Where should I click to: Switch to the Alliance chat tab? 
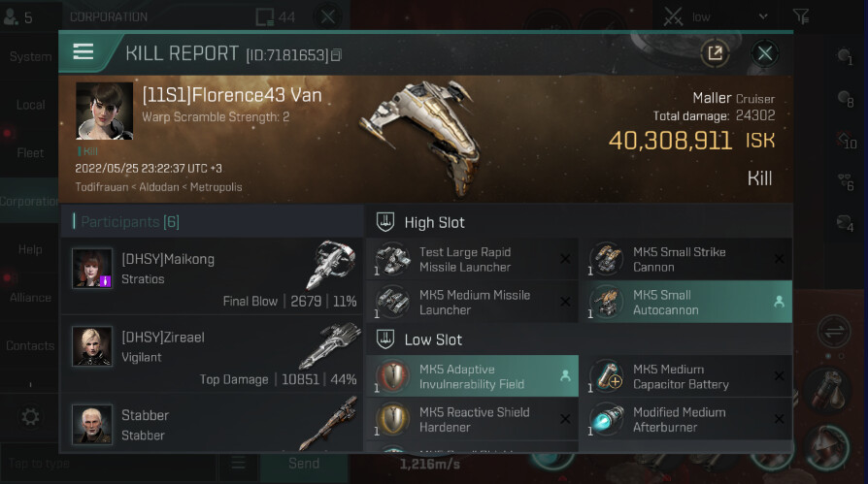(x=30, y=298)
